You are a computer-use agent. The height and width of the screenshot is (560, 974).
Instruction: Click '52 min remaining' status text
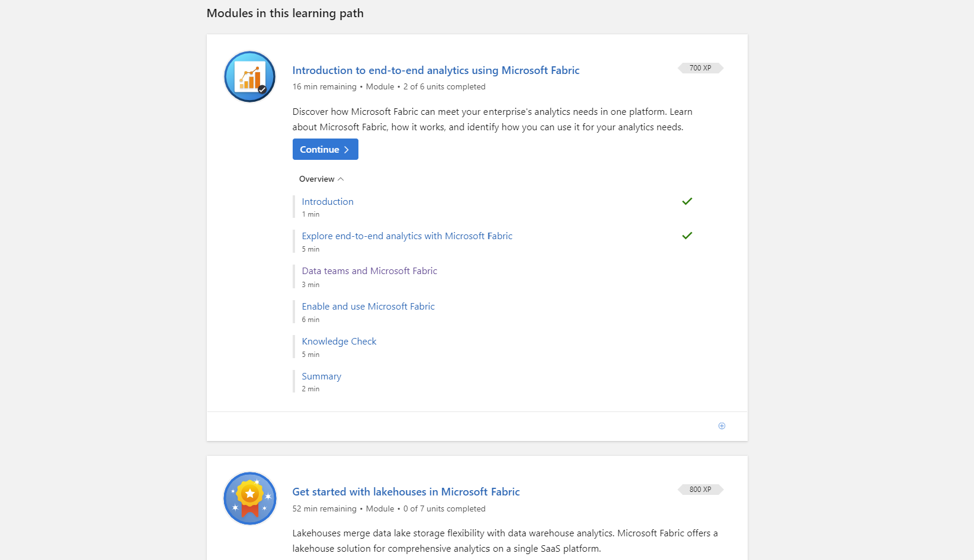pyautogui.click(x=324, y=509)
